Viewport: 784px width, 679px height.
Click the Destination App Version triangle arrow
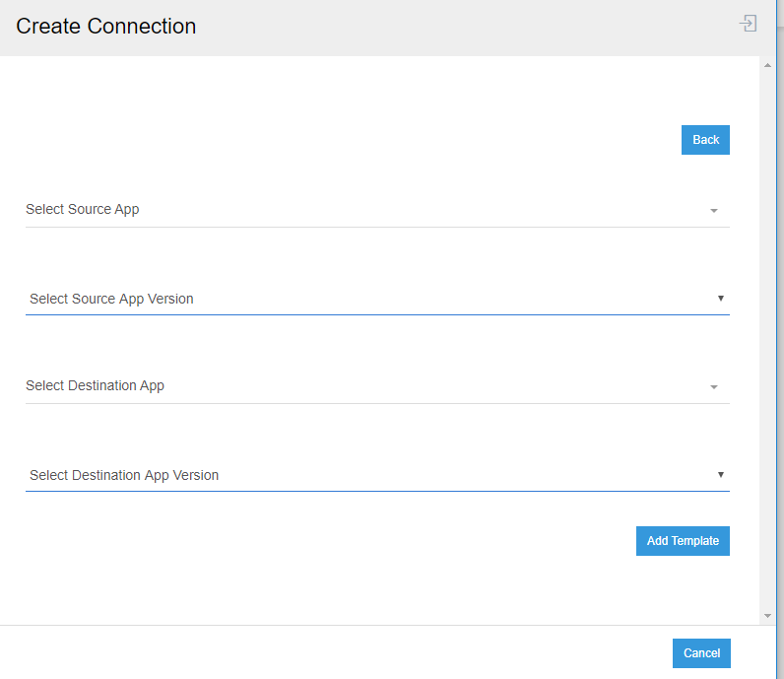(x=720, y=474)
